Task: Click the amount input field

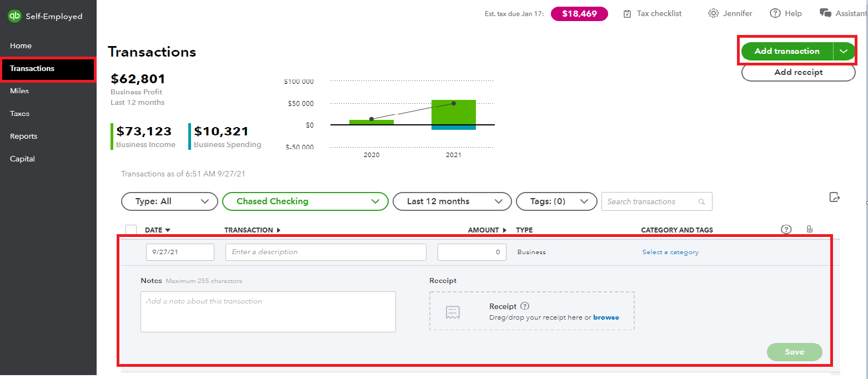Action: click(472, 252)
